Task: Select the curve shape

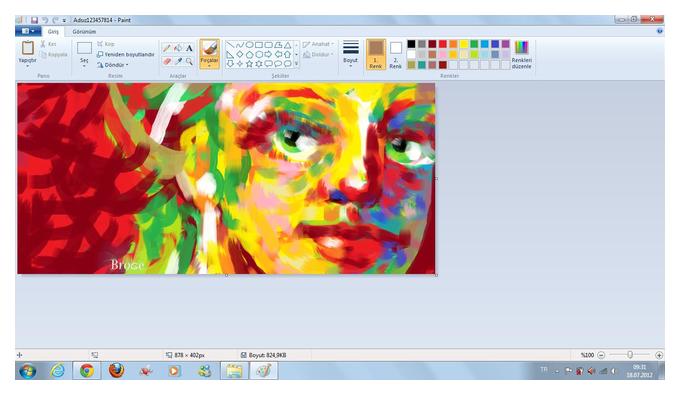Action: [x=240, y=45]
